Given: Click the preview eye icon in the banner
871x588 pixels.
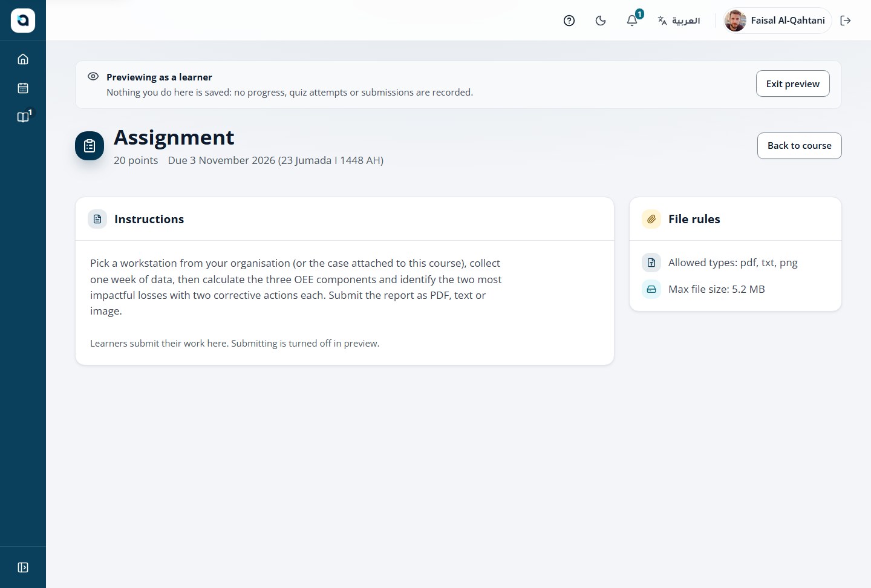Looking at the screenshot, I should (93, 77).
